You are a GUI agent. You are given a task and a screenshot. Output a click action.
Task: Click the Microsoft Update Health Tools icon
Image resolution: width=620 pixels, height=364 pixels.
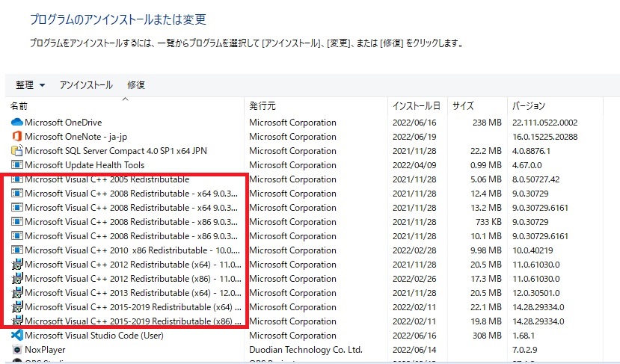point(17,164)
